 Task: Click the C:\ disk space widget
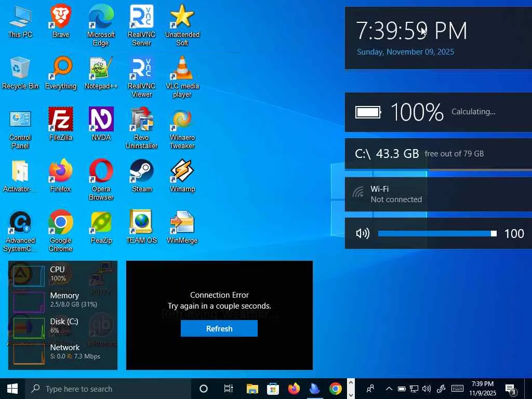(x=438, y=154)
